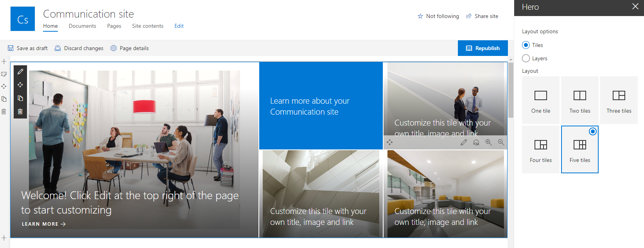Edit details of the selected tile
644x248 pixels.
point(464,142)
